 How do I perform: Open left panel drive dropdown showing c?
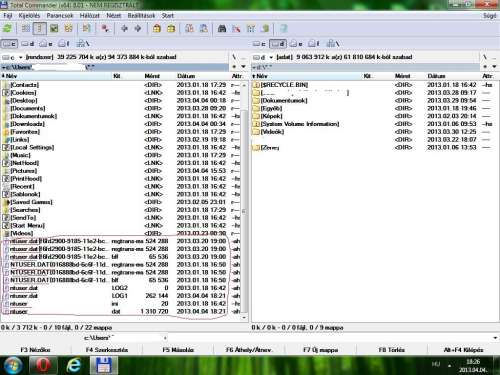point(12,57)
